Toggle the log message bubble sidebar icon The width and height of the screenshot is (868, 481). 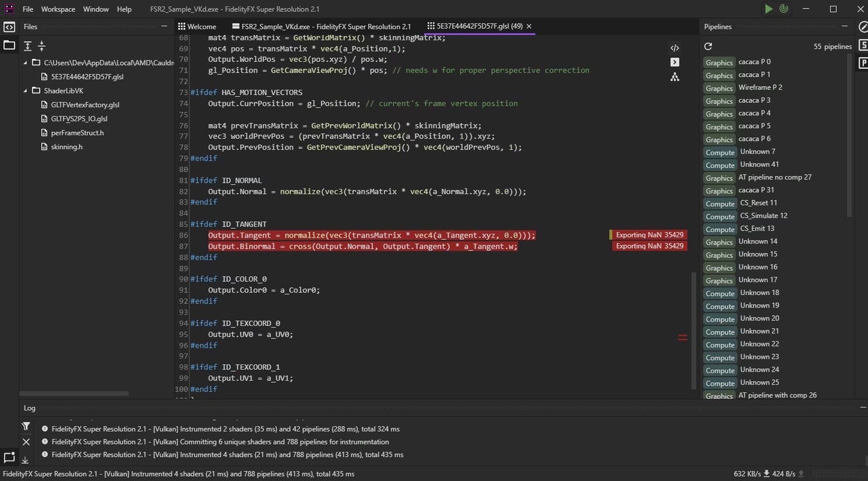9,457
